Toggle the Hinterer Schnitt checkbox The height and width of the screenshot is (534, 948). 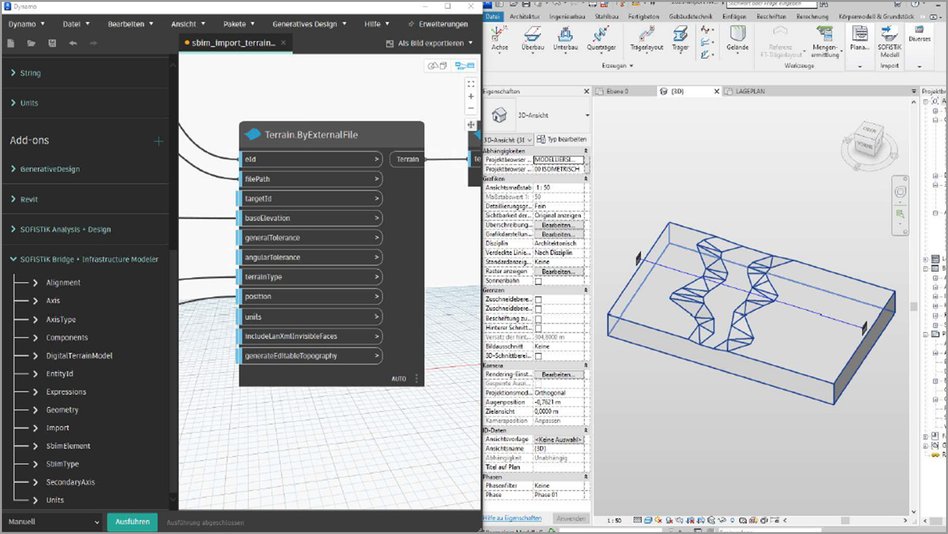pos(538,328)
